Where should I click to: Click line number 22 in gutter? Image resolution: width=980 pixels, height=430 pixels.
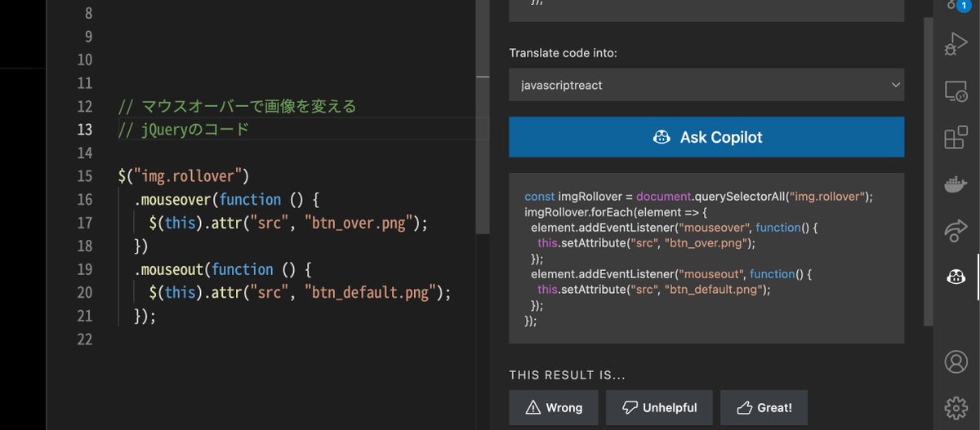83,339
